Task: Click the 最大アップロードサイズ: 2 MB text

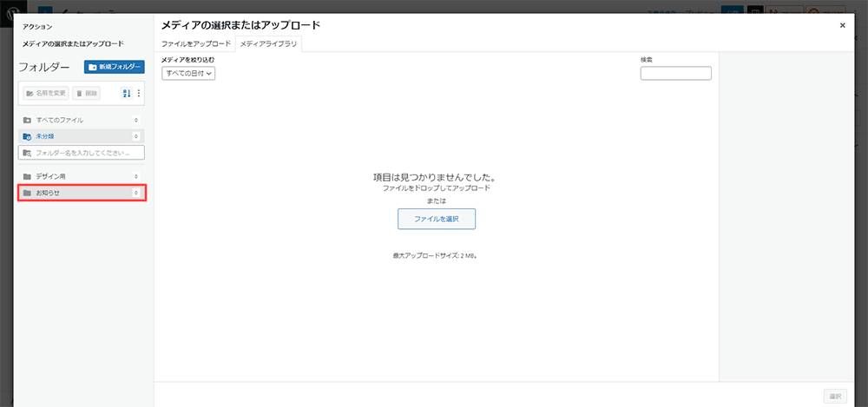Action: (435, 256)
